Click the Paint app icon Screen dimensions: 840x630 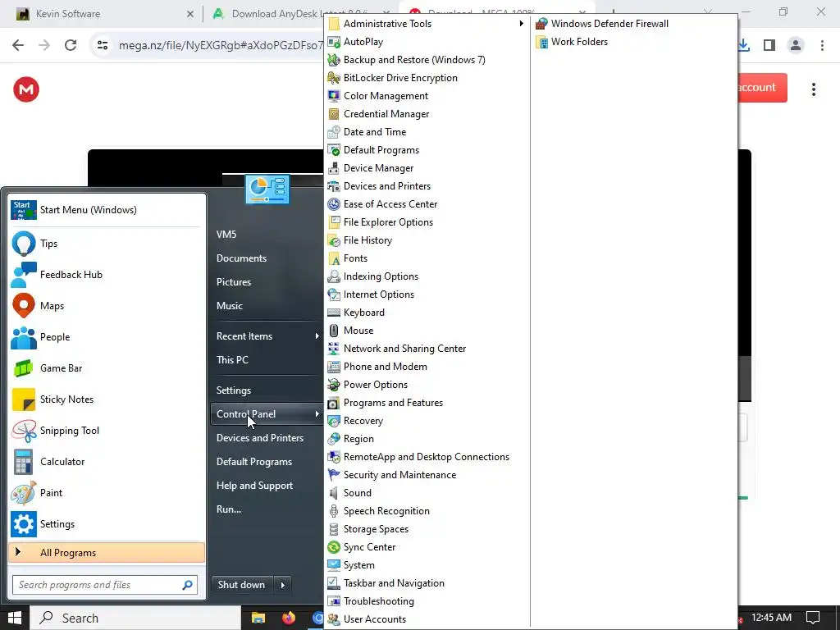(x=24, y=493)
